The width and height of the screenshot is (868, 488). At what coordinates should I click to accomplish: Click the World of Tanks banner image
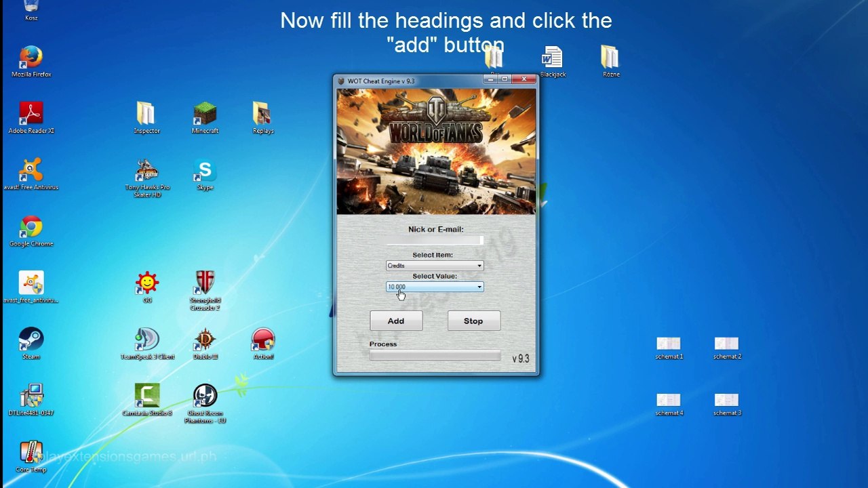pos(436,151)
